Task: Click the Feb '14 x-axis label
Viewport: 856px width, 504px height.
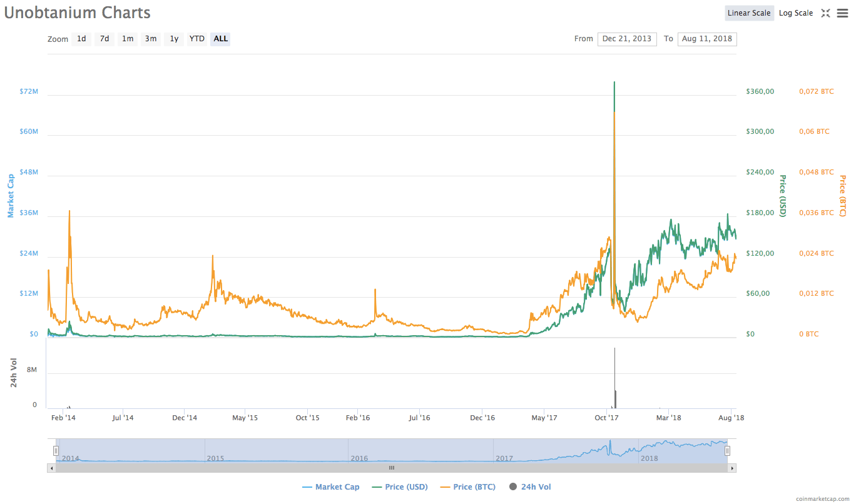Action: pos(63,417)
